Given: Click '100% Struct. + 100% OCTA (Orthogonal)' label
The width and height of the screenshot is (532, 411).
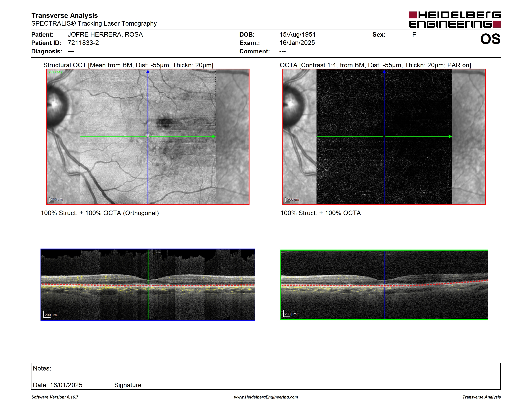Looking at the screenshot, I should click(x=100, y=213).
